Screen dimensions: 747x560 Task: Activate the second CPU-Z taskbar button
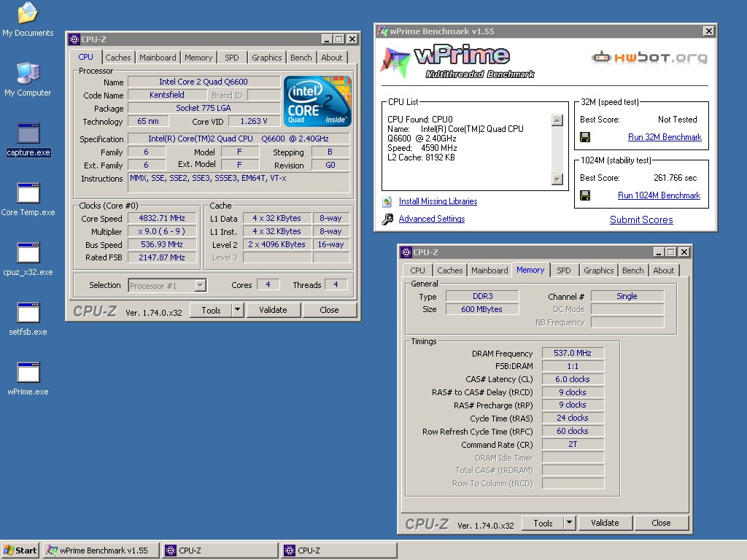(338, 551)
